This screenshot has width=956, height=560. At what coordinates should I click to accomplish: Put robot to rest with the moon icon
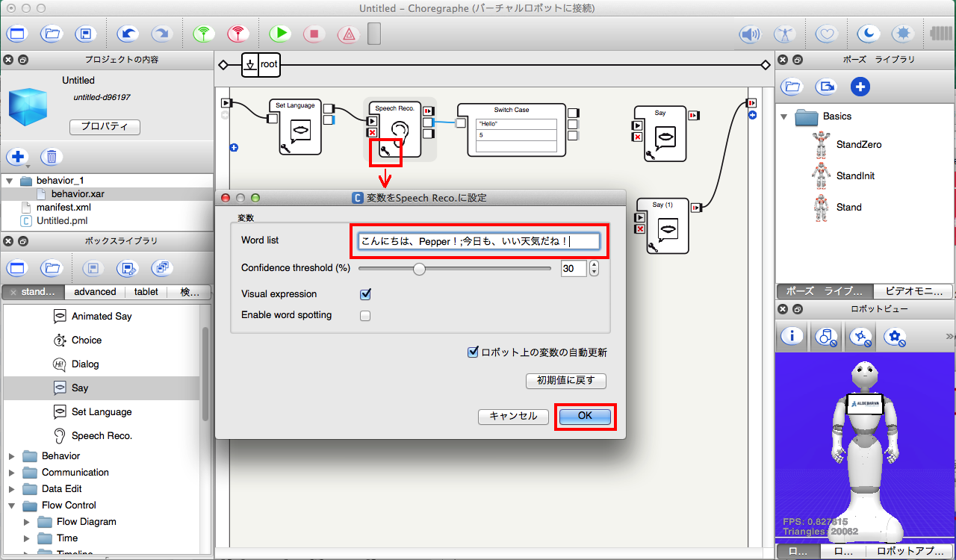tap(868, 34)
